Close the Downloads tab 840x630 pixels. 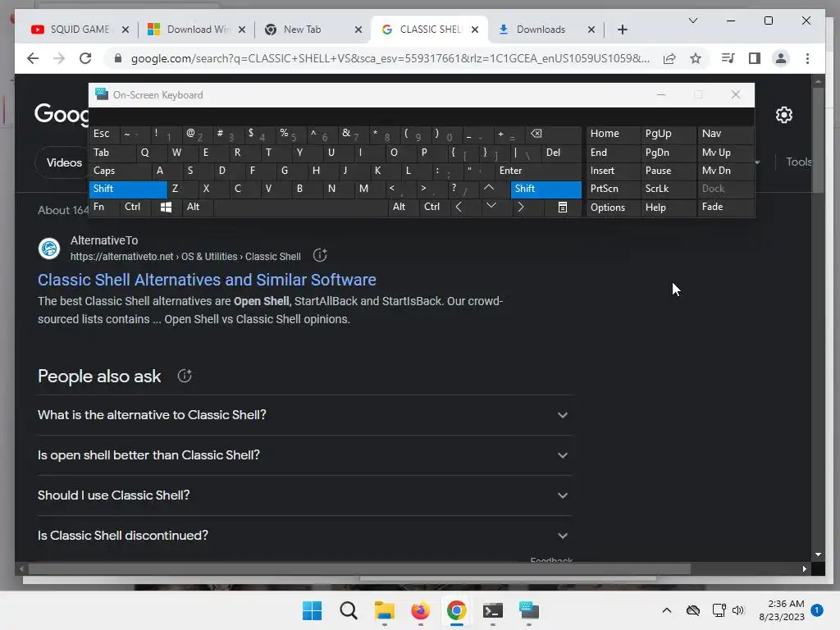(x=591, y=30)
